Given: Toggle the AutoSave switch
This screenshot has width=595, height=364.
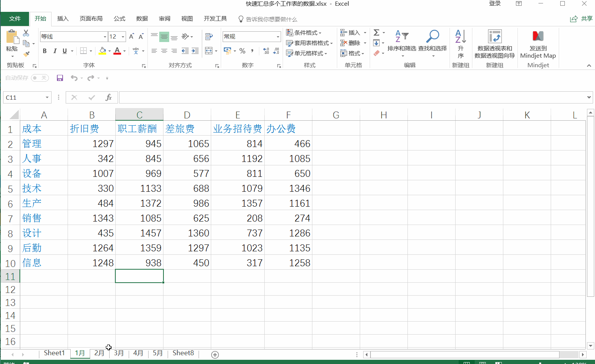Looking at the screenshot, I should [40, 78].
